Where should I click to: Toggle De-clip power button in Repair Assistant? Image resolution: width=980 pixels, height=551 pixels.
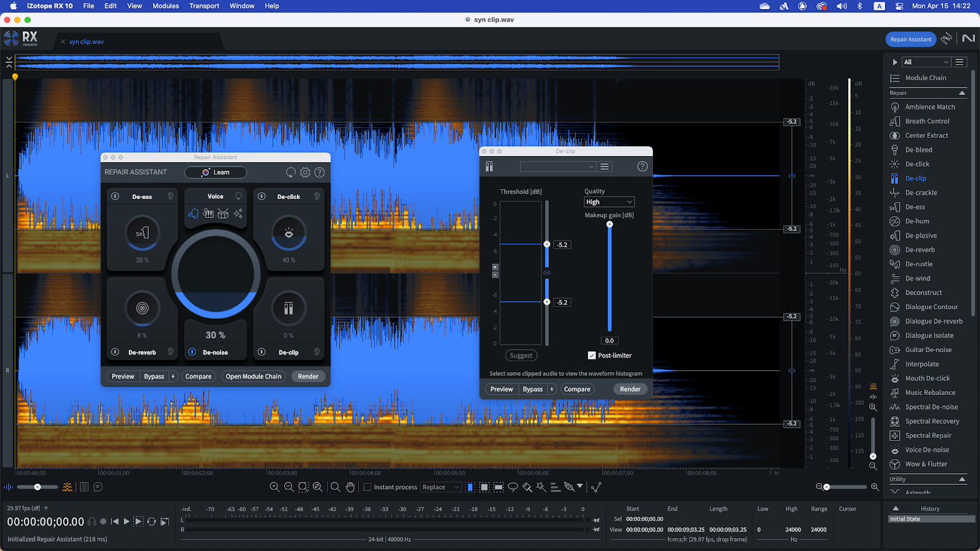[x=262, y=352]
